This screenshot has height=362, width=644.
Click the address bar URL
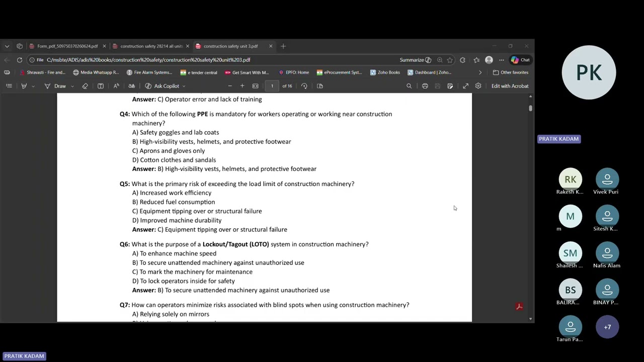148,60
